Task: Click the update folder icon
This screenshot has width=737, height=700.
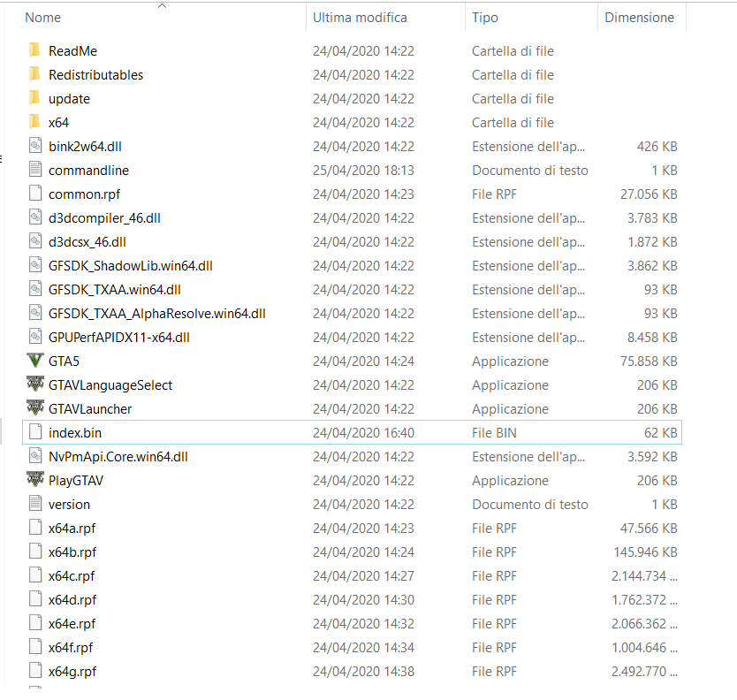Action: [34, 98]
